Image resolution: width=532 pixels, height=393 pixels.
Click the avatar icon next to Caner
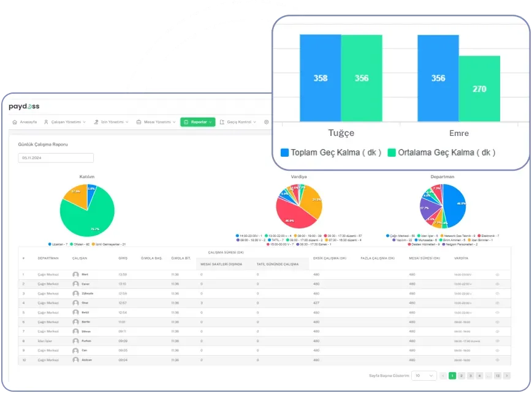pyautogui.click(x=75, y=284)
